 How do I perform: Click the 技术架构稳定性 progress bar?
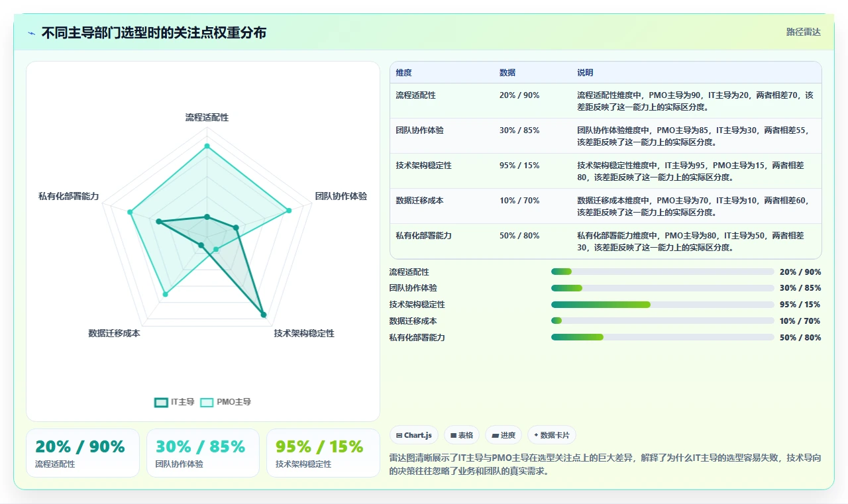[x=662, y=305]
